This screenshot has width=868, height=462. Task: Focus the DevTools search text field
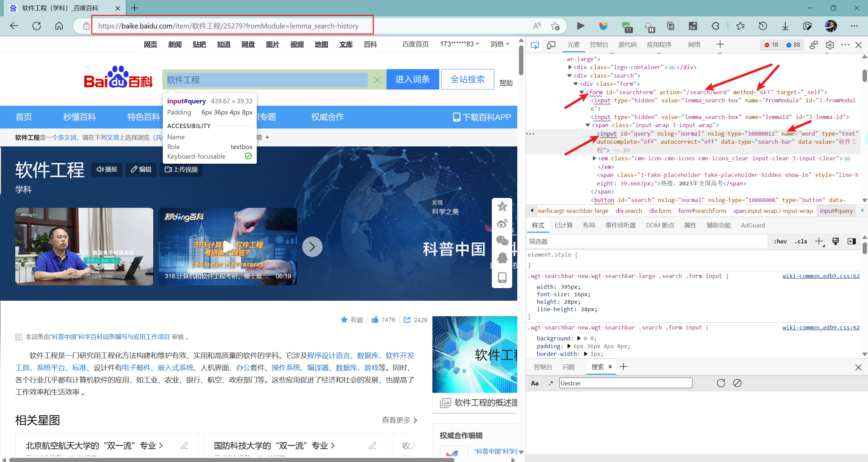click(625, 383)
